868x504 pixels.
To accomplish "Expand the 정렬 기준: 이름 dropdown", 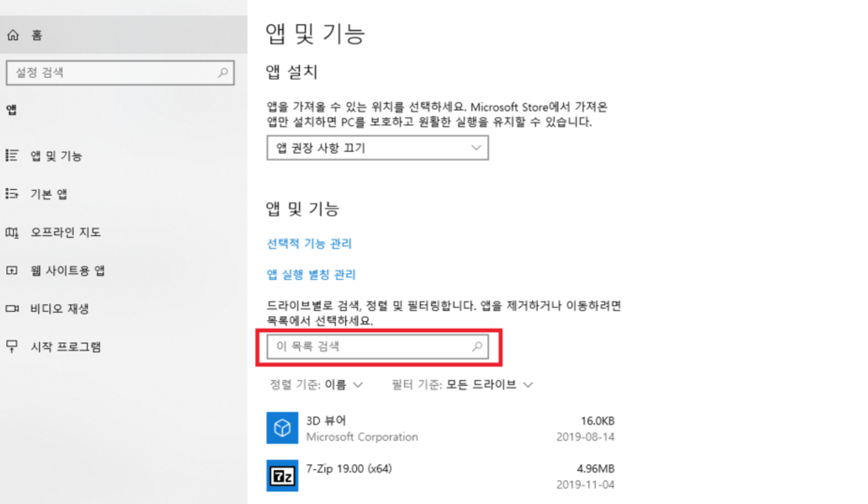I will (316, 385).
